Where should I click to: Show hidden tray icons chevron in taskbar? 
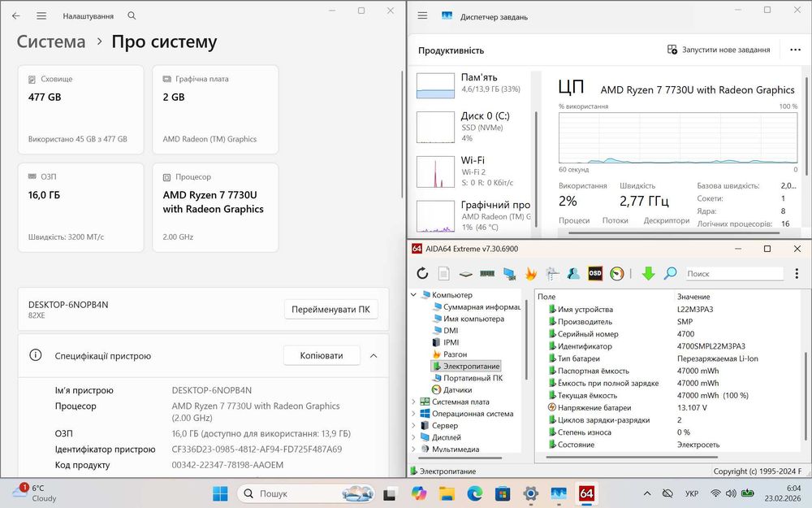coord(647,493)
